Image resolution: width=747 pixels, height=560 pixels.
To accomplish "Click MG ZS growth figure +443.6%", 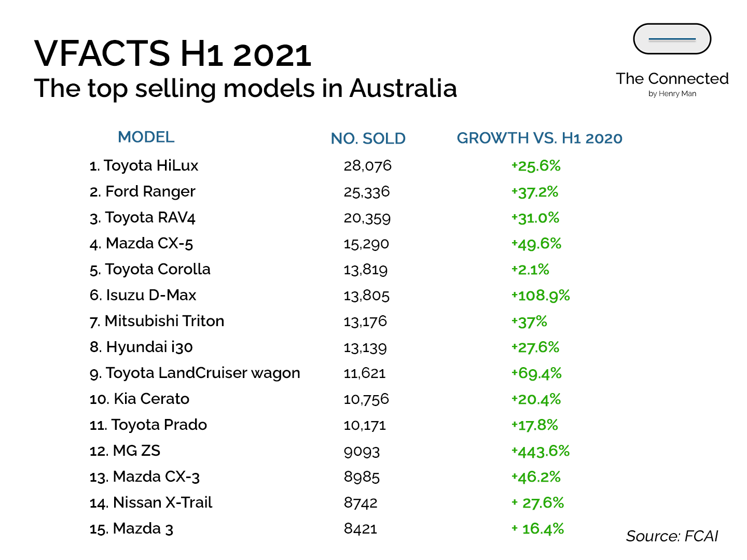I will (x=540, y=451).
